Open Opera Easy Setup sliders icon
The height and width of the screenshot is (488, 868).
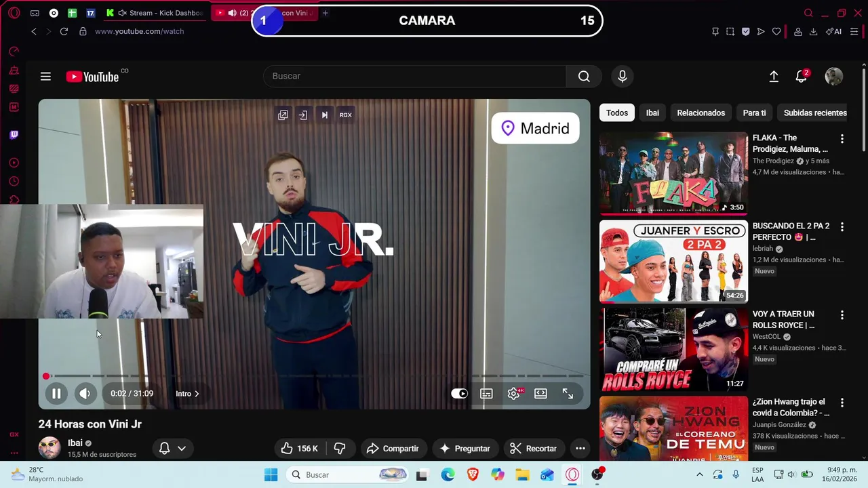pyautogui.click(x=854, y=31)
